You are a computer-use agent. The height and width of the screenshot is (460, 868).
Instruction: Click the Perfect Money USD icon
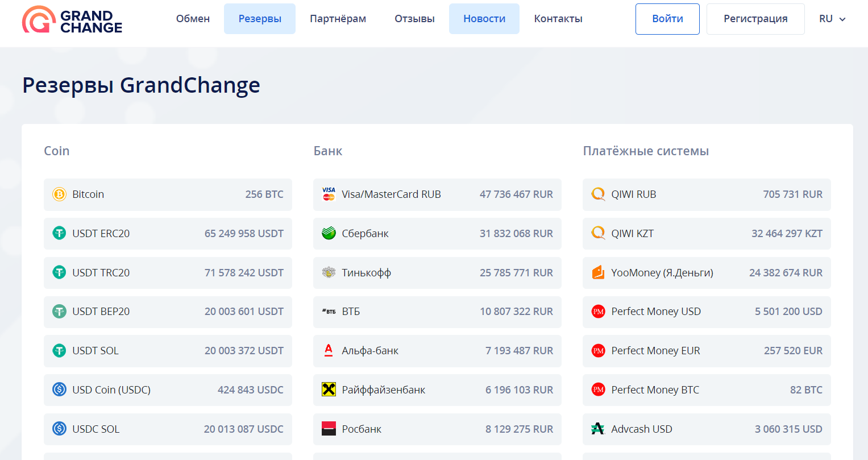click(x=598, y=312)
